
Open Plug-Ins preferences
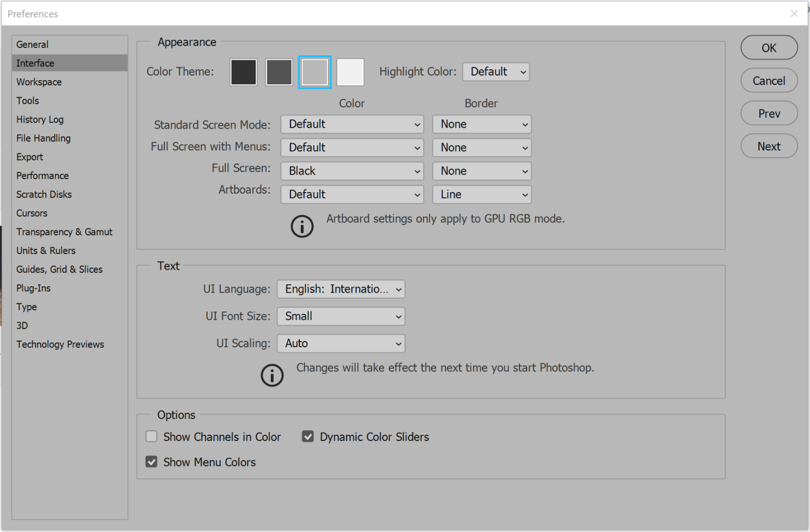tap(70, 288)
